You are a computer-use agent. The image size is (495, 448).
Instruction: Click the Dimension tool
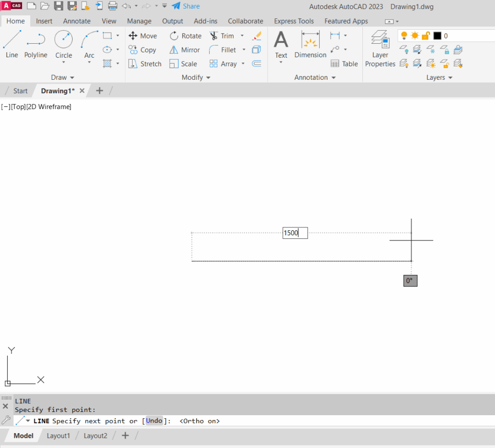[x=310, y=44]
